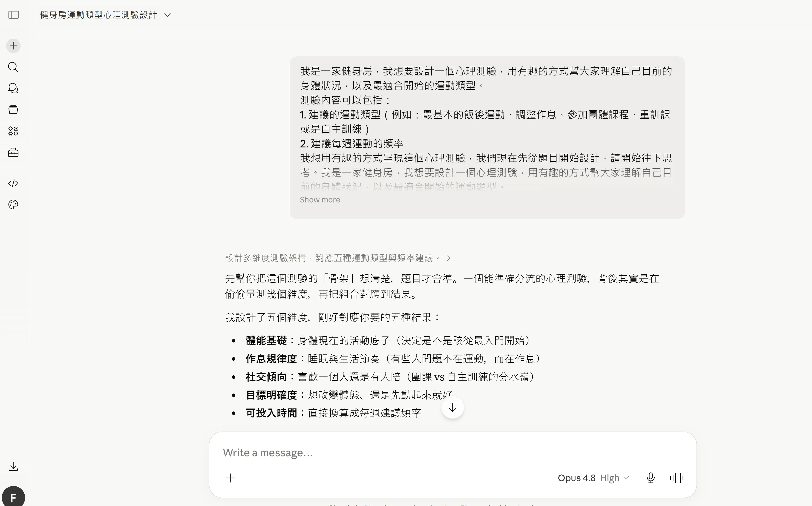Image resolution: width=812 pixels, height=506 pixels.
Task: Start dictation with the microphone icon
Action: 651,478
